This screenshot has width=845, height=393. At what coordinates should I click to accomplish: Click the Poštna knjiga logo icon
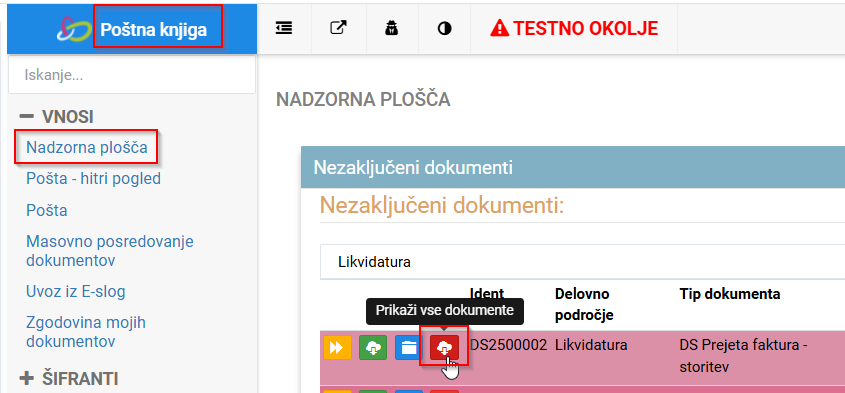coord(74,29)
